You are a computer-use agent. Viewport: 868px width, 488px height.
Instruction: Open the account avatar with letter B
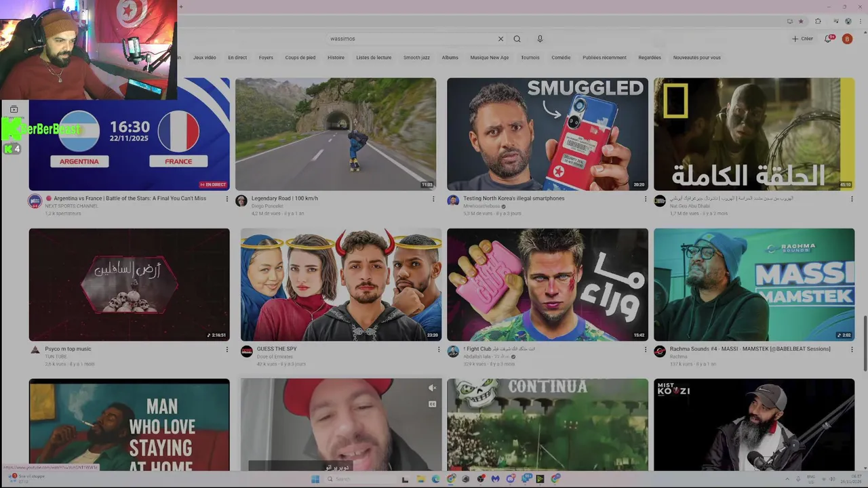(847, 39)
